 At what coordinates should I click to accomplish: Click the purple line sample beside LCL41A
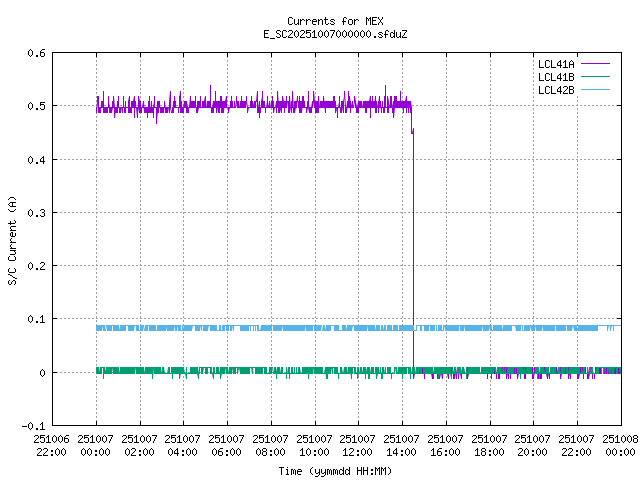pos(594,64)
